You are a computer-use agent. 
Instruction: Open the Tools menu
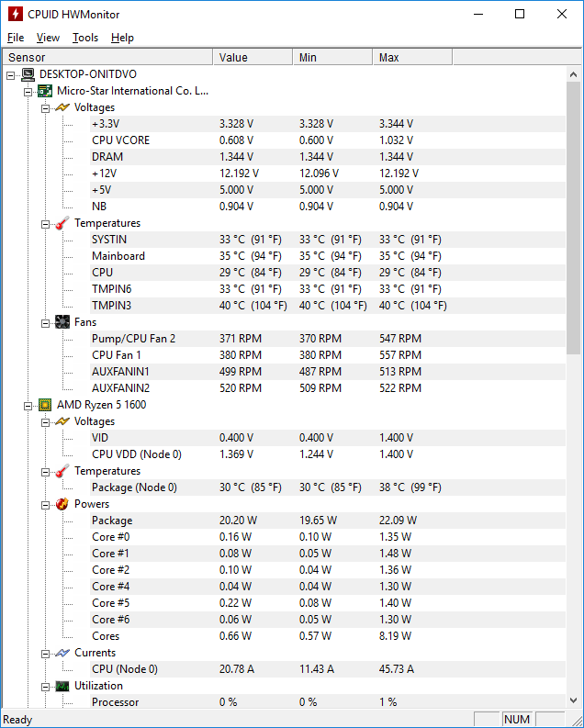click(x=85, y=38)
